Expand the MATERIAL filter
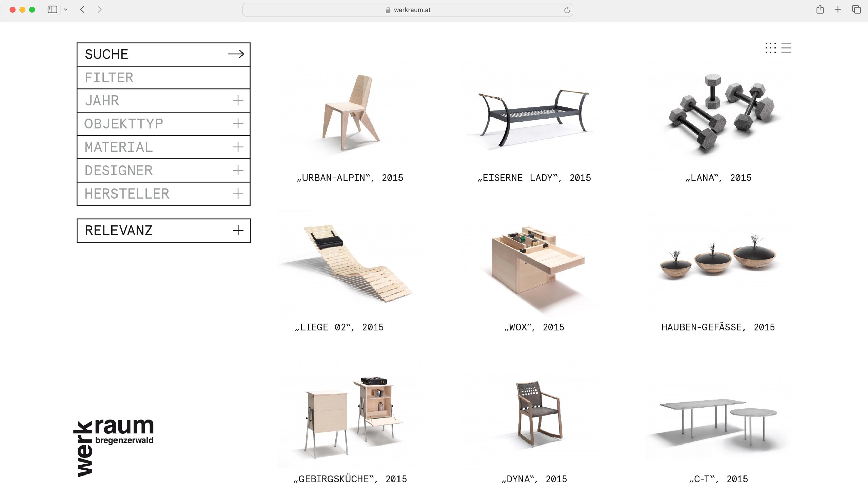This screenshot has width=868, height=488. pyautogui.click(x=238, y=147)
